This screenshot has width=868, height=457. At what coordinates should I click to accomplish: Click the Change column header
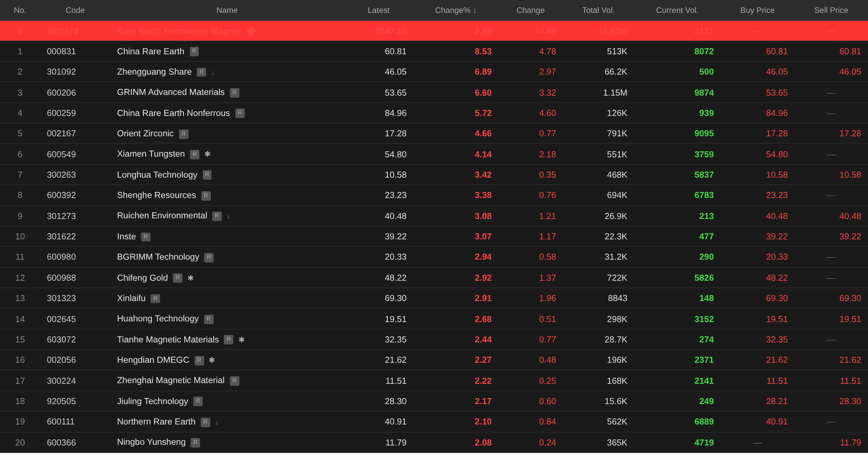pos(530,11)
